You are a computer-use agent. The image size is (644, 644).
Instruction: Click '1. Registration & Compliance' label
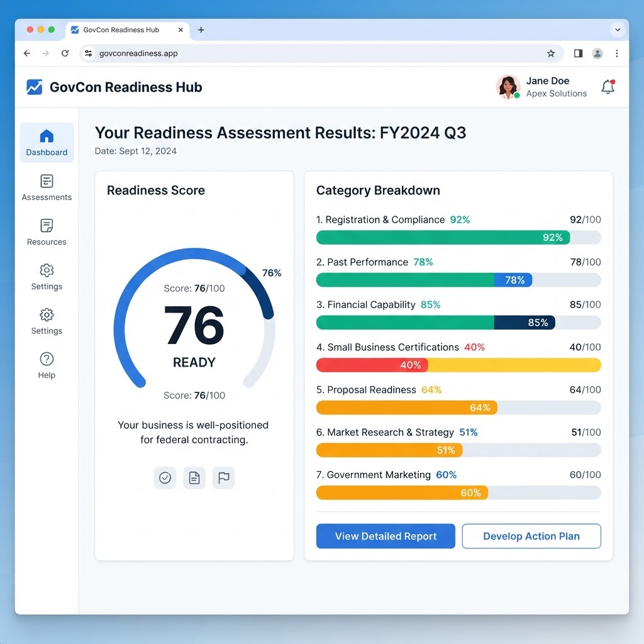[380, 219]
